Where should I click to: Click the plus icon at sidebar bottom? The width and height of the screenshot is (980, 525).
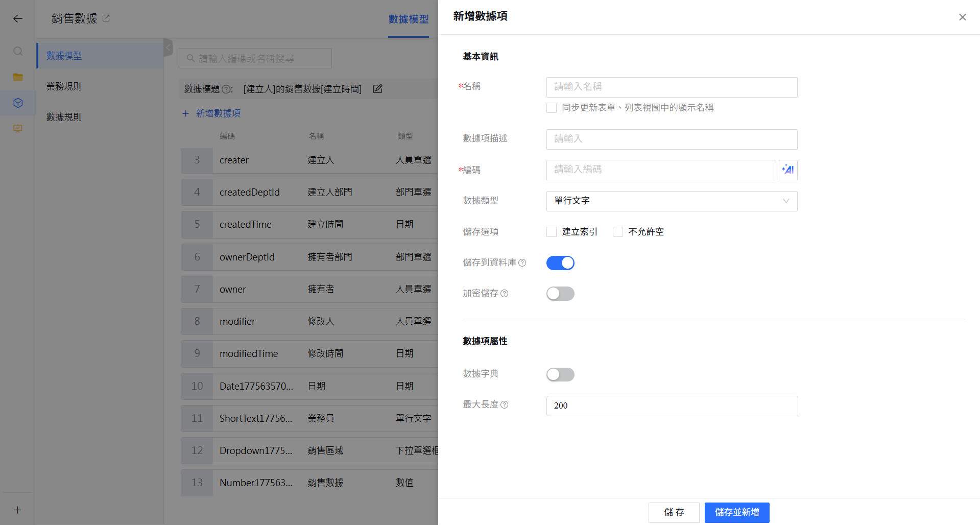[x=17, y=510]
